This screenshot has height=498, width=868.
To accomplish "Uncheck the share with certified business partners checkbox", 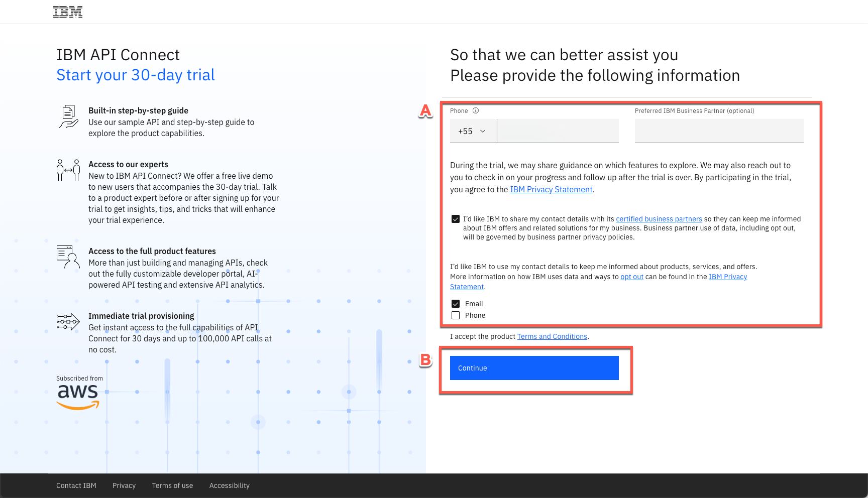I will tap(456, 219).
